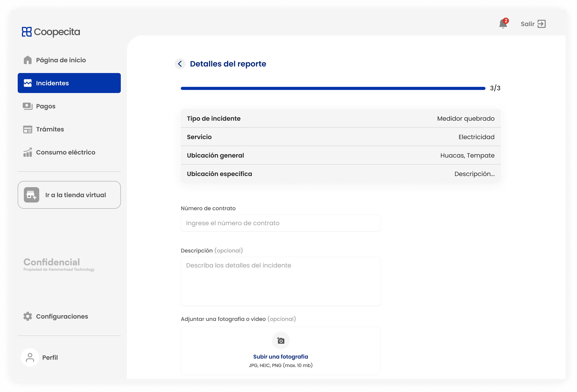Viewport: 577px width, 392px height.
Task: Click the Trámites calendar icon
Action: [28, 129]
